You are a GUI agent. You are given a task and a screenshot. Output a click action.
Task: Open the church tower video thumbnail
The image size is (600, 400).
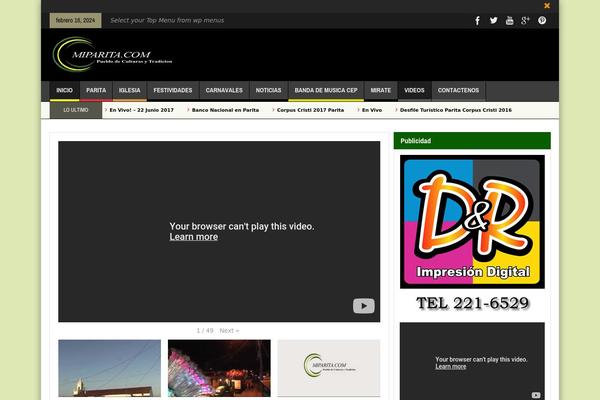point(109,368)
